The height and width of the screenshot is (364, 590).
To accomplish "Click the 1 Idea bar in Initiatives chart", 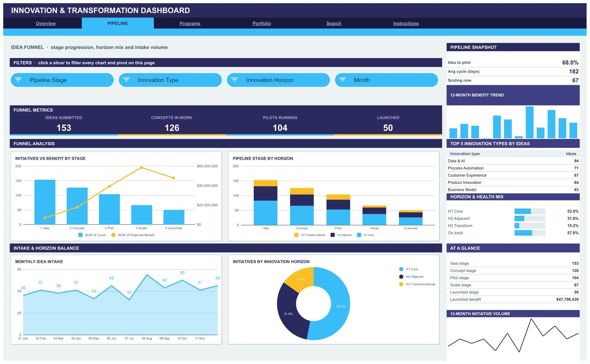I will point(45,202).
